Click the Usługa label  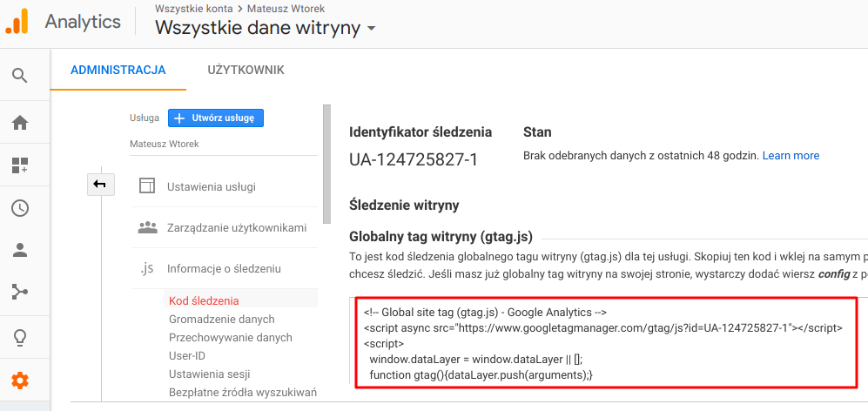(145, 118)
